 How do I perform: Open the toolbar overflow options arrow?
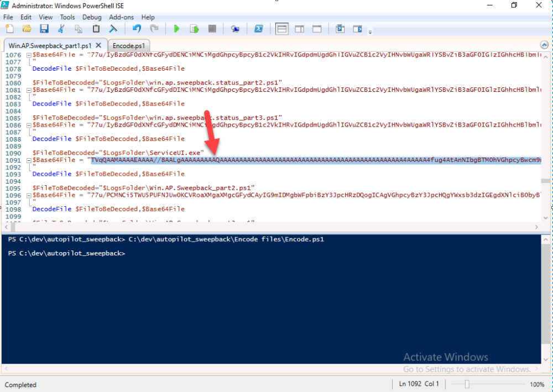370,32
